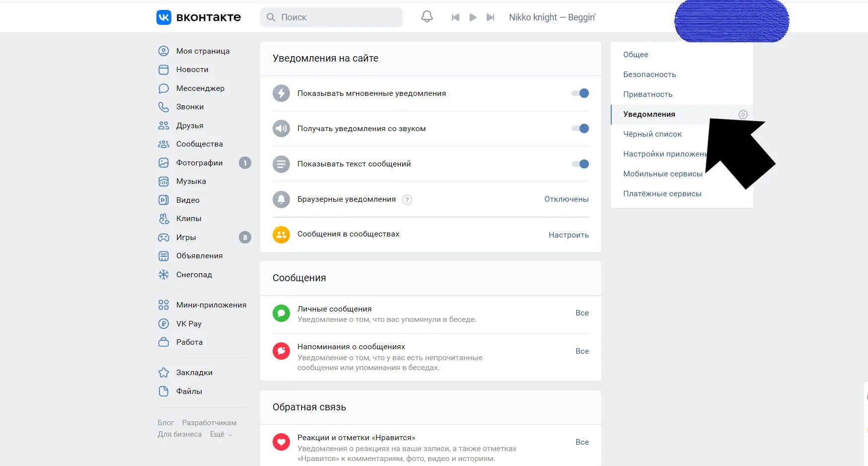The height and width of the screenshot is (466, 868).
Task: Play the current track in header
Action: point(473,17)
